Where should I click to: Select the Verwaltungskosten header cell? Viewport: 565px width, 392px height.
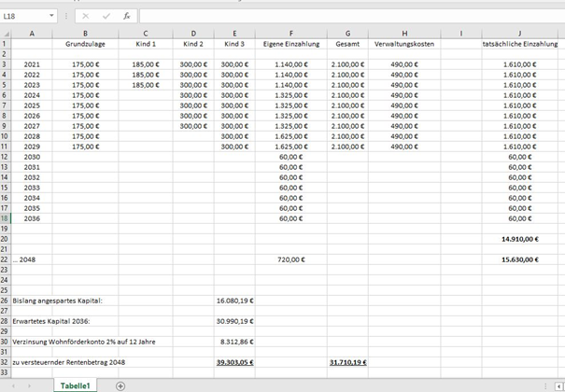coord(403,44)
